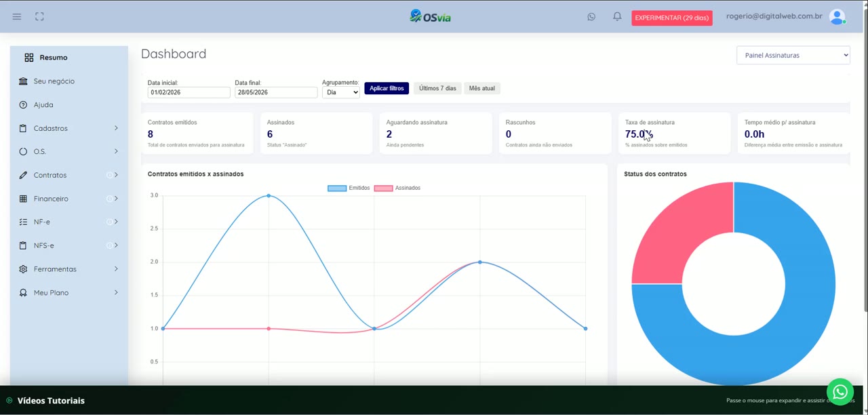This screenshot has width=868, height=415.
Task: Open the Painel Assinaturas dropdown
Action: coord(793,55)
